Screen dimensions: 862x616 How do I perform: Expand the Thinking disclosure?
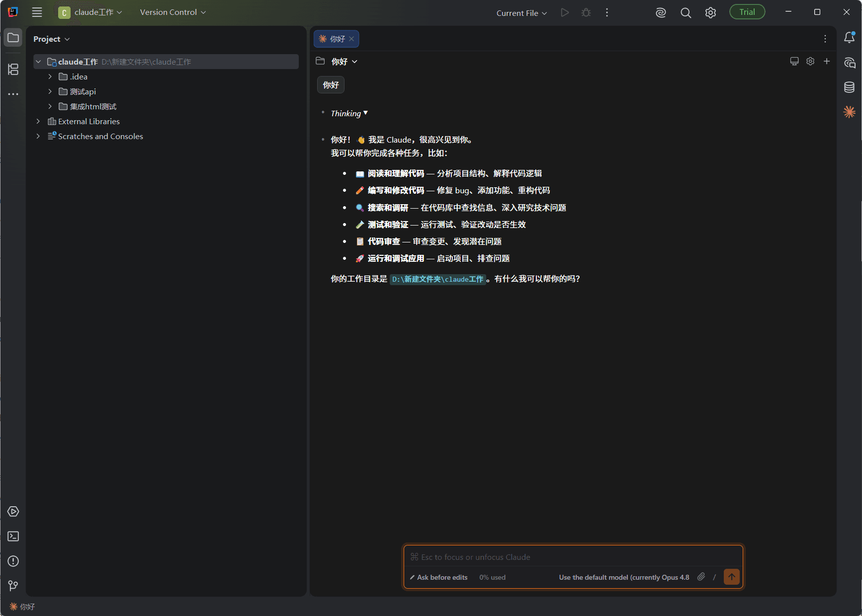(x=349, y=113)
